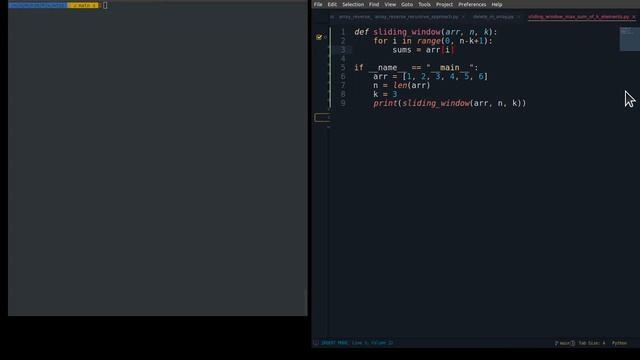Click line number 7 in the gutter

[343, 85]
